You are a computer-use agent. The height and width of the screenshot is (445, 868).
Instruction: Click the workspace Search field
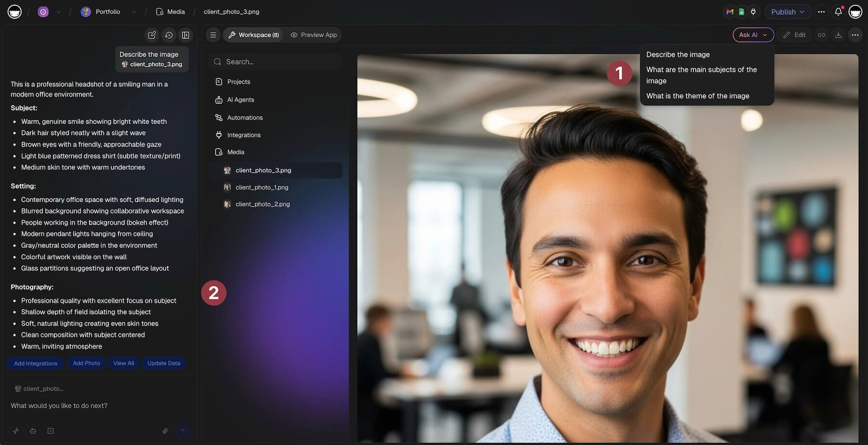click(276, 62)
